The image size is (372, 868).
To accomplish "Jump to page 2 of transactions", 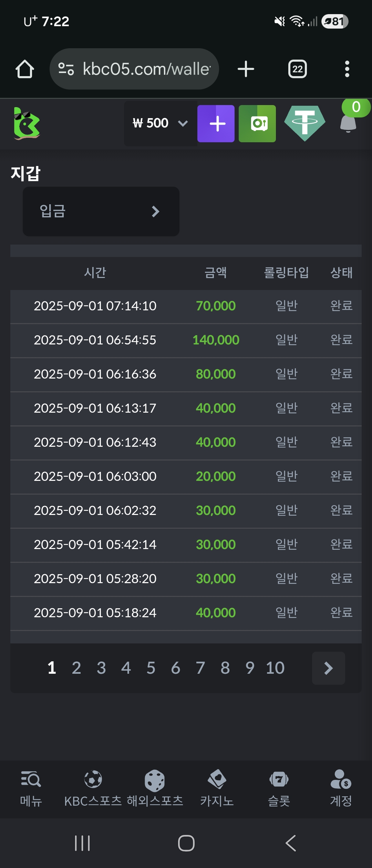I will tap(76, 668).
